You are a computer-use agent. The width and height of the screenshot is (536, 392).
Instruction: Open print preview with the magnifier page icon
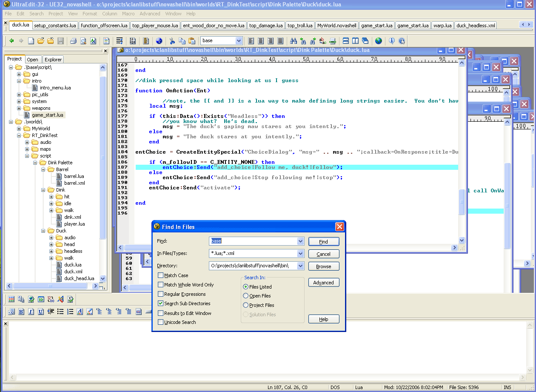[x=83, y=41]
